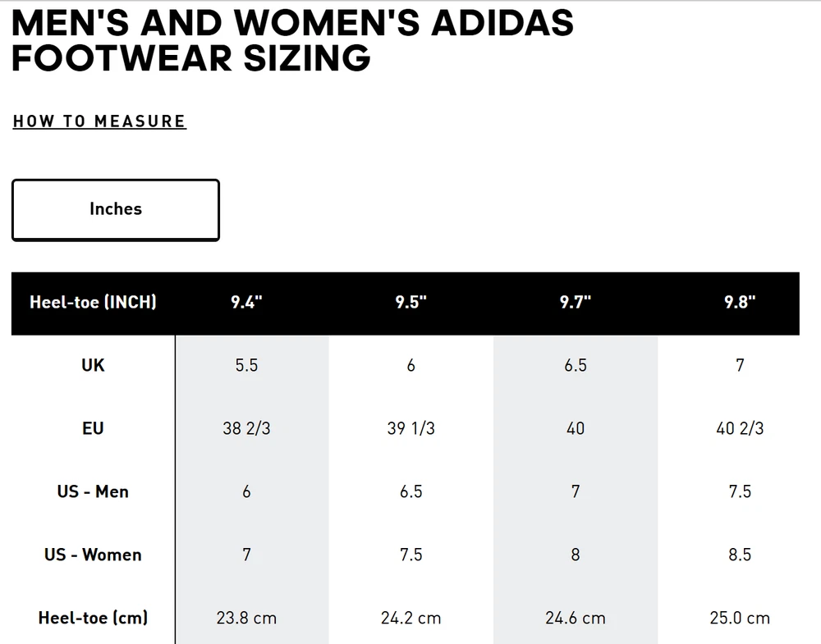Click the Heel-toe (INCH) header label
Screen dimensions: 821x644
point(93,302)
